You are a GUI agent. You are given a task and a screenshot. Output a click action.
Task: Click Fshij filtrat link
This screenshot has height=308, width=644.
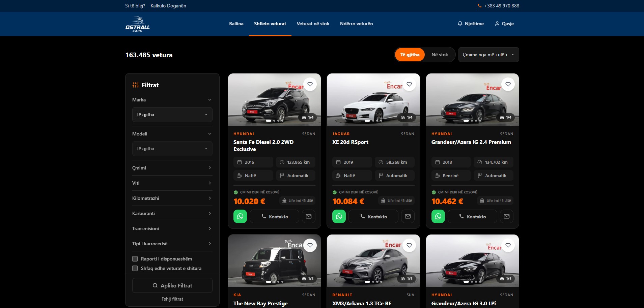point(172,299)
